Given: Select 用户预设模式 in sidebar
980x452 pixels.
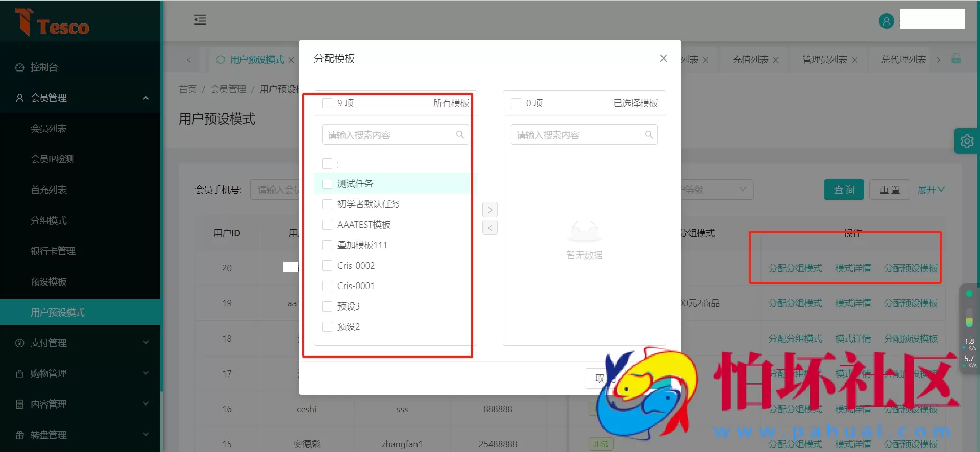Looking at the screenshot, I should click(x=81, y=312).
